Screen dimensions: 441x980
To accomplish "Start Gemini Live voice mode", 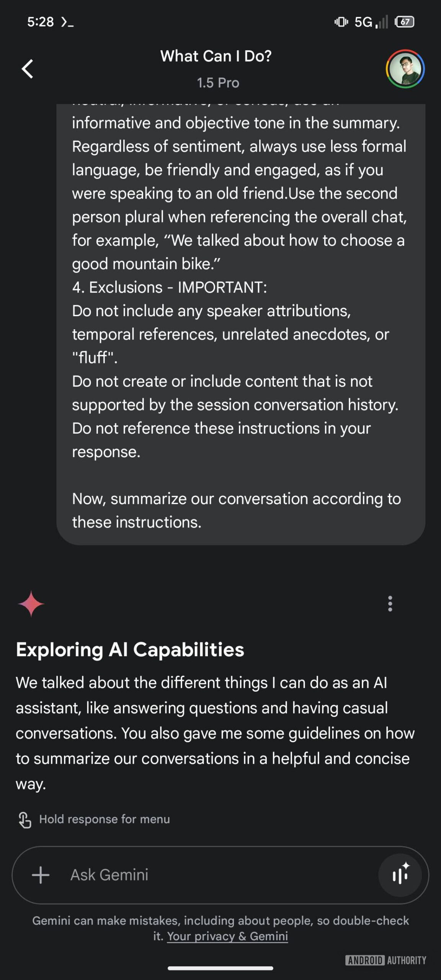I will tap(400, 875).
